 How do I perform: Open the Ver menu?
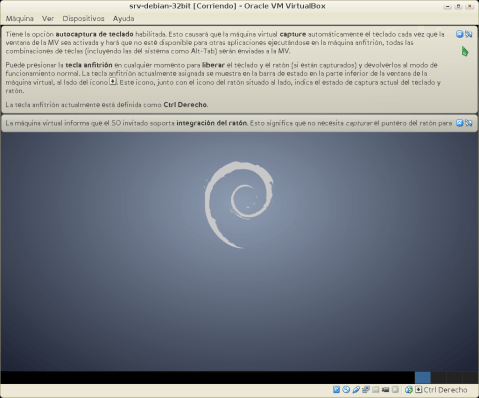[x=48, y=18]
